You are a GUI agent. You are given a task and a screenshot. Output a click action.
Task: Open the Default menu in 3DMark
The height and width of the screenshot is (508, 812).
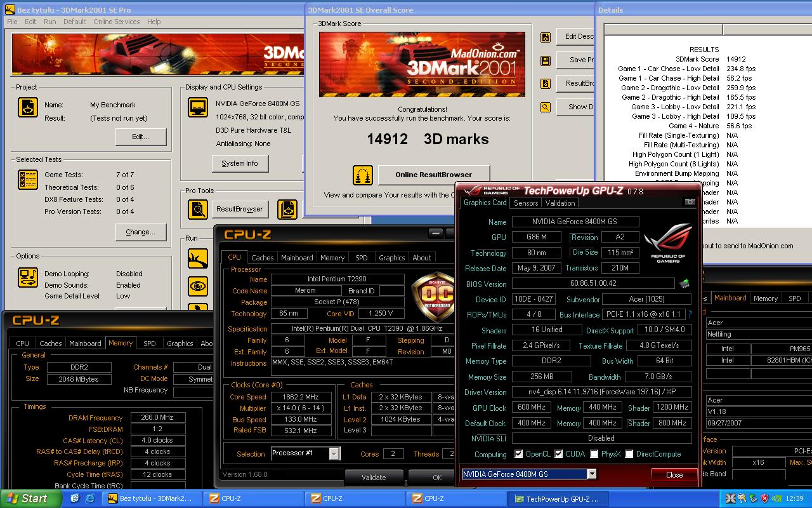pos(74,22)
